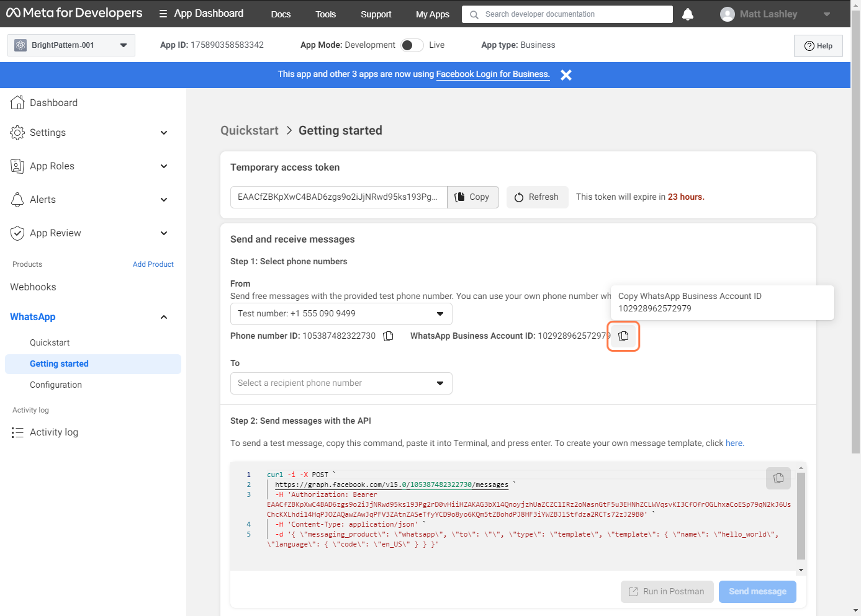Select Configuration under WhatsApp
The image size is (861, 616).
point(56,385)
